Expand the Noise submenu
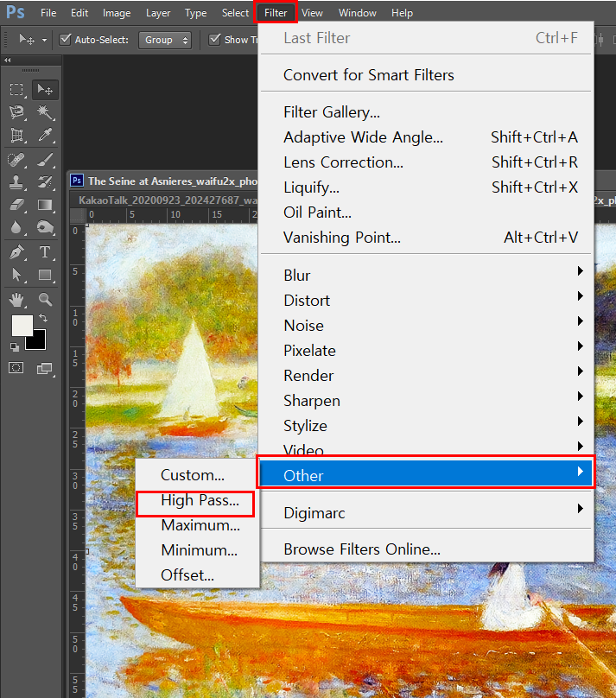 [x=426, y=326]
